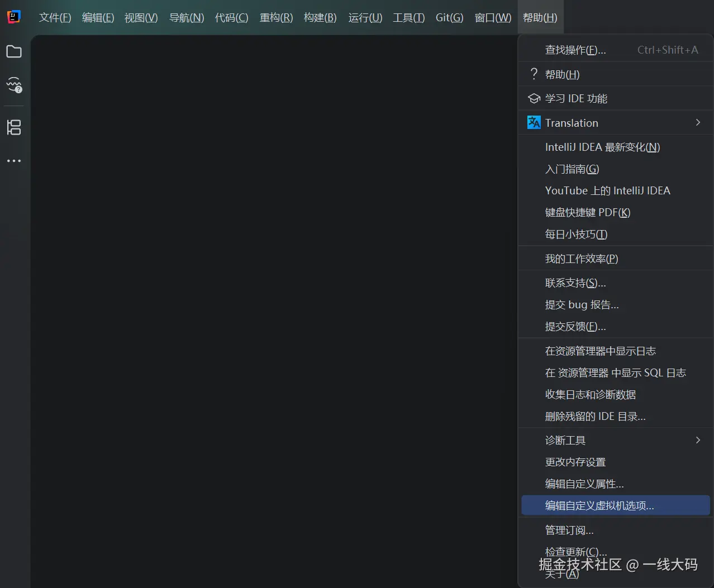Image resolution: width=714 pixels, height=588 pixels.
Task: Select IntelliJ IDEA 最新变化(N)
Action: coord(616,147)
